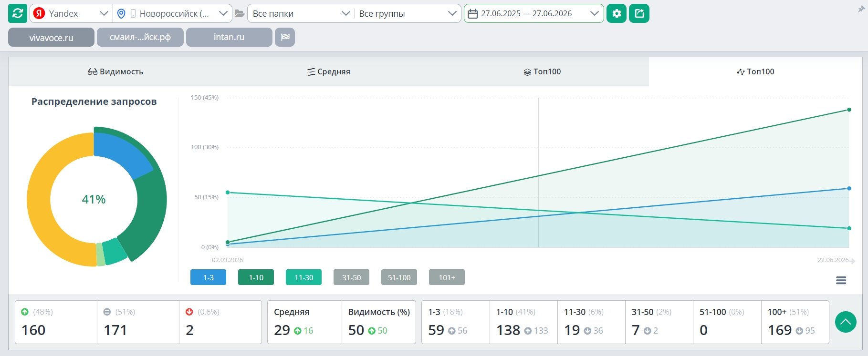Click the folder icon beside Все папки

[240, 13]
